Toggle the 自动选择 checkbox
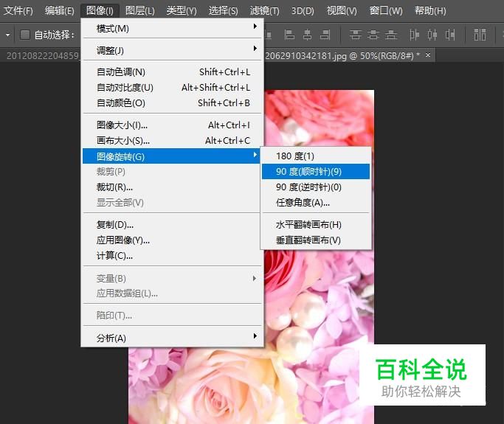Screen dimensions: 504x424 25,35
